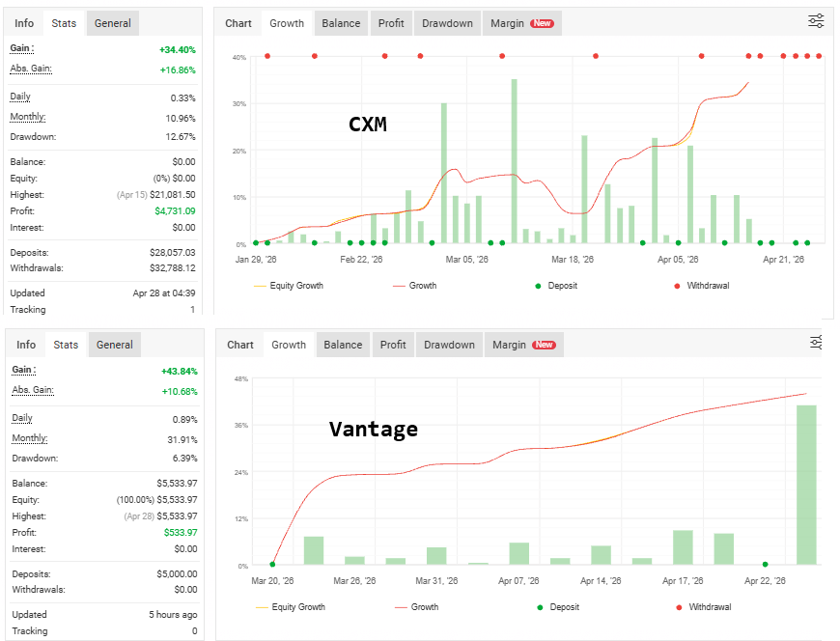
Task: Click red withdrawal dot at 40% left edge
Action: (x=267, y=56)
